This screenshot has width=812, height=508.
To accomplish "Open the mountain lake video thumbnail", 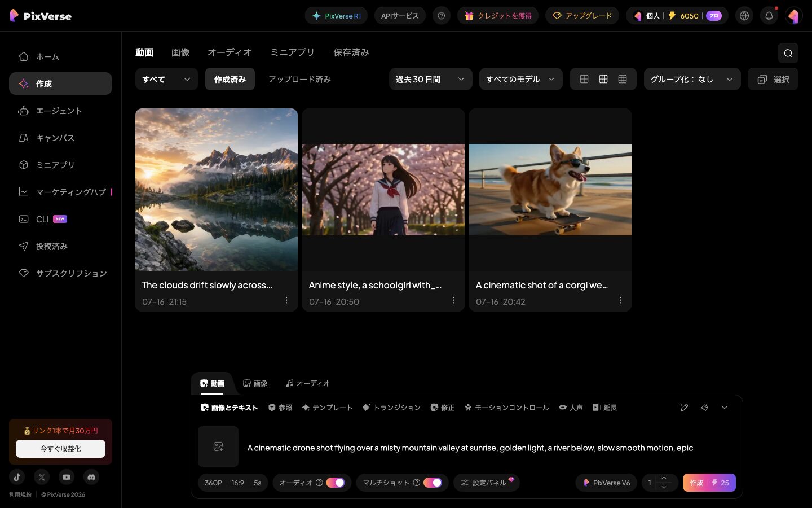I will point(217,190).
